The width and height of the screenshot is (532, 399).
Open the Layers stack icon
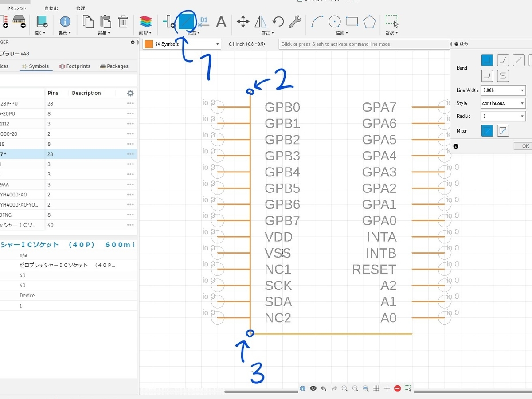[x=145, y=21]
